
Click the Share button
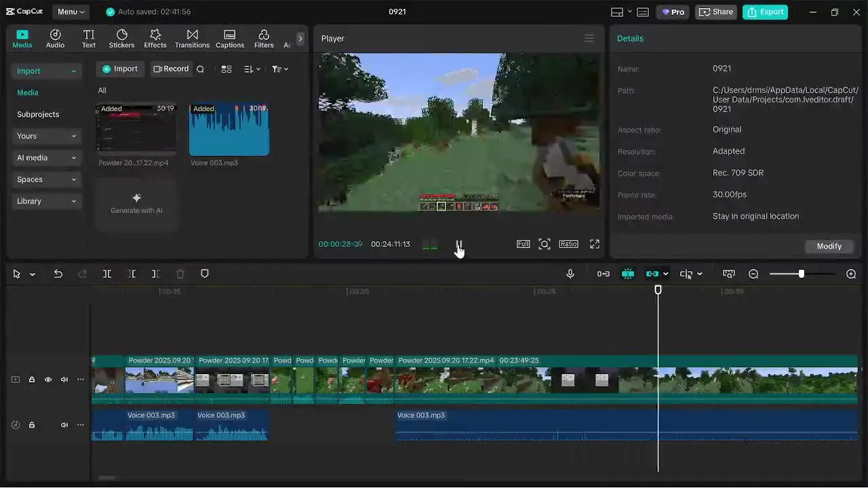coord(716,12)
